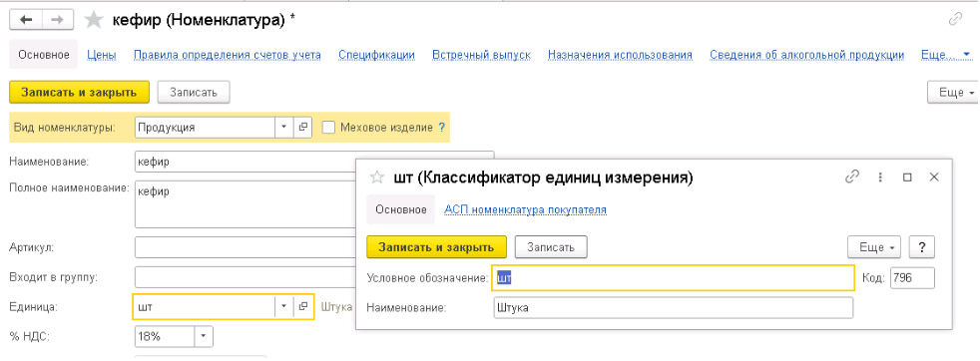Toggle the Меховое изделие checkbox
The height and width of the screenshot is (361, 980).
click(x=328, y=128)
